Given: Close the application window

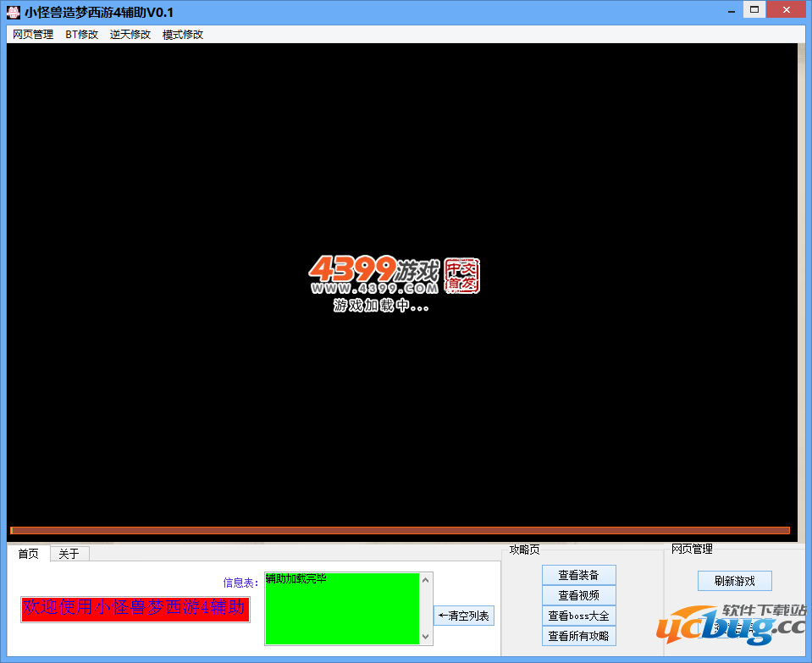Looking at the screenshot, I should pos(787,9).
